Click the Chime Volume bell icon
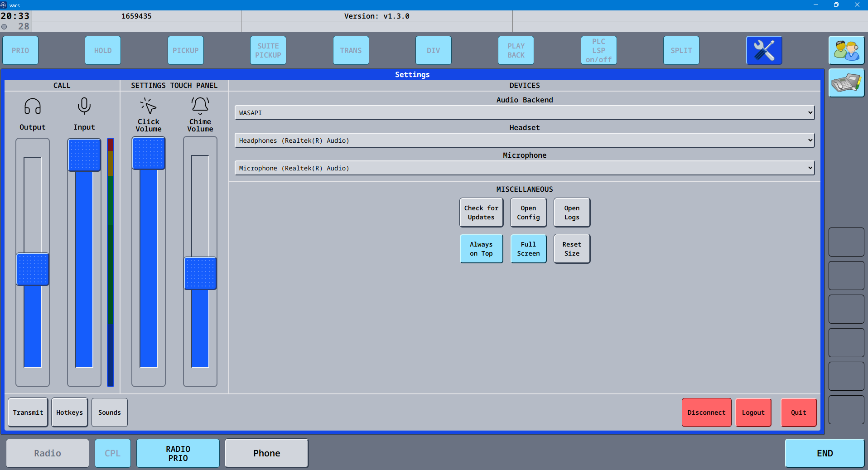This screenshot has height=470, width=868. tap(200, 105)
